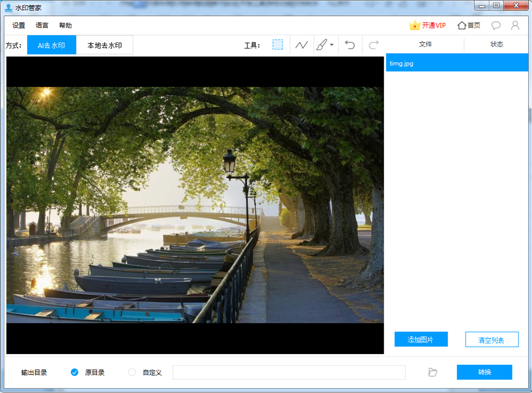Choose the polyline drawing tool
Screen dimensions: 532x393
tap(302, 45)
